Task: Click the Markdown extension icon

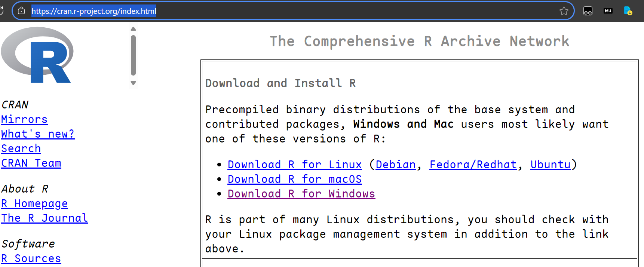Action: [x=608, y=11]
